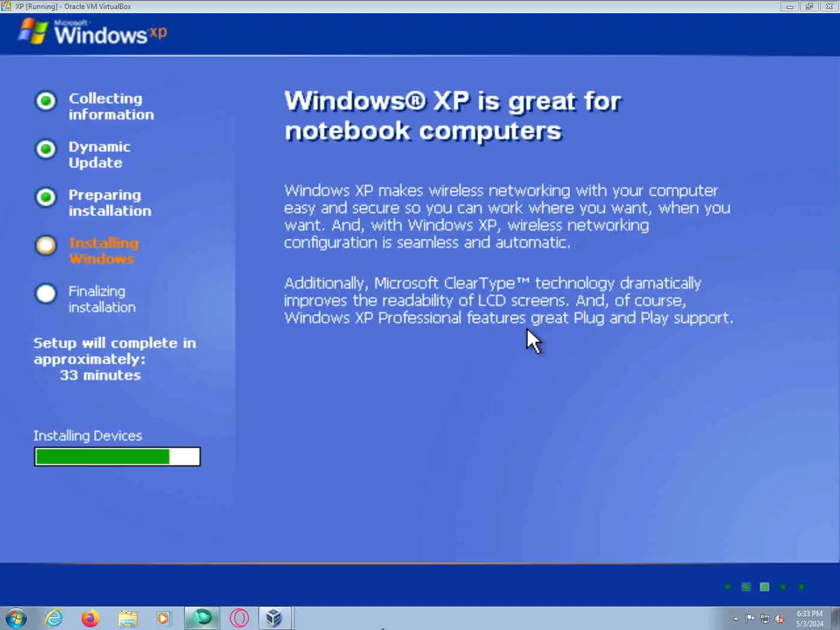Click the green slideshow indicator squares
The image size is (840, 630).
tap(764, 587)
